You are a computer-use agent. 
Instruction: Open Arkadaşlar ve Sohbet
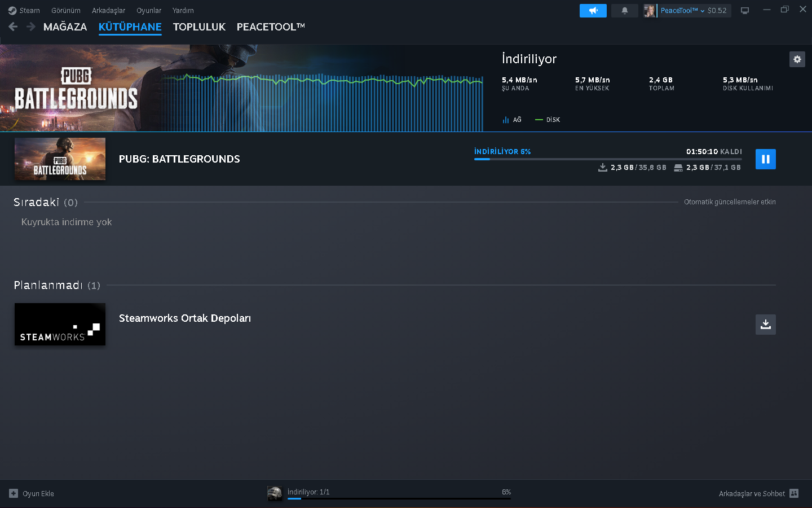click(758, 493)
